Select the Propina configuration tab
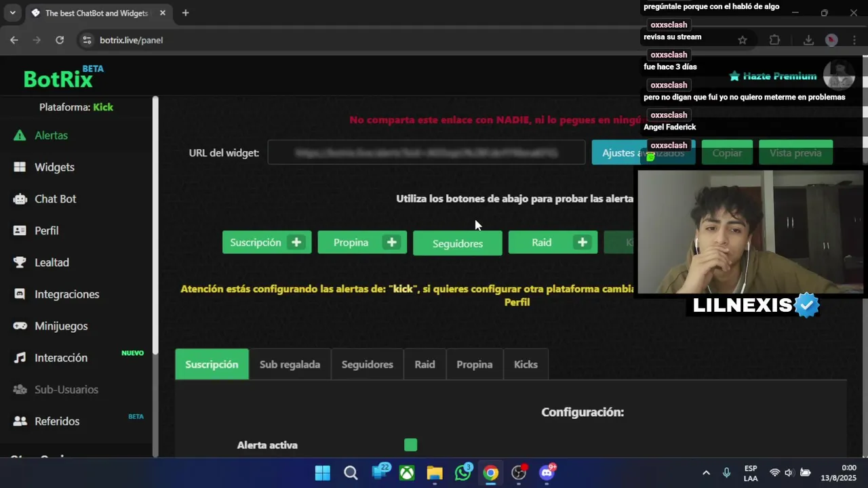This screenshot has height=488, width=868. [x=474, y=365]
